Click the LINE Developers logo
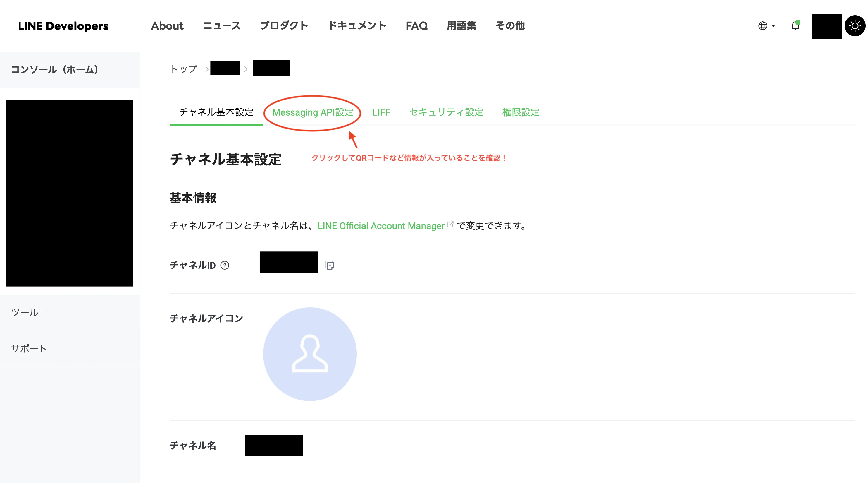Screen dimensions: 868x483 (63, 26)
